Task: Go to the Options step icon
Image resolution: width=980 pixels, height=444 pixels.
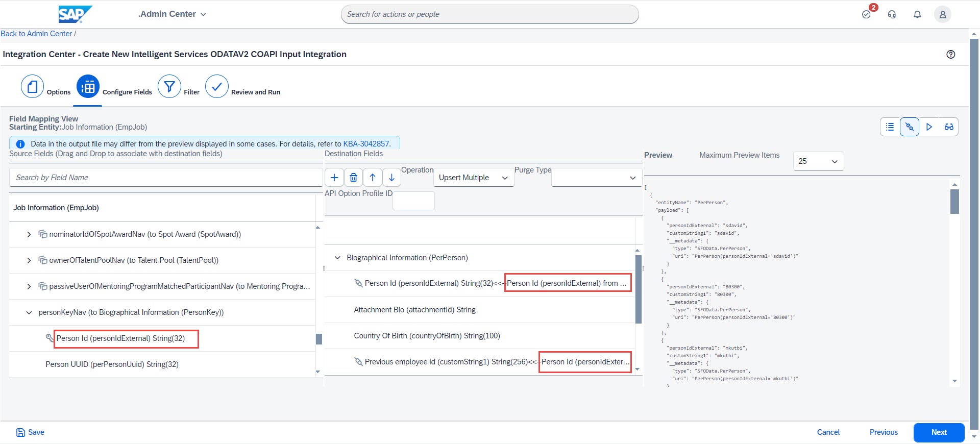Action: 32,87
